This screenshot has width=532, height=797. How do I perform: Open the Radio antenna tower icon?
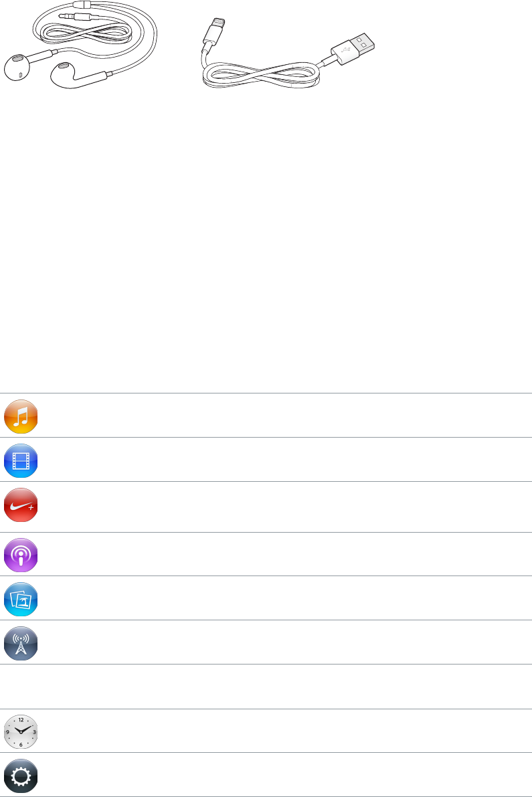(x=21, y=642)
